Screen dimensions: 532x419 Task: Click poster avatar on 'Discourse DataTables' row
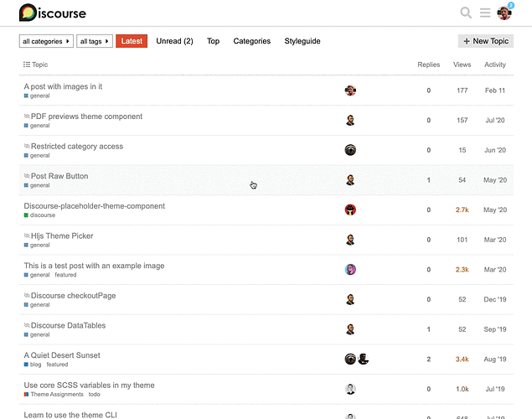point(350,329)
